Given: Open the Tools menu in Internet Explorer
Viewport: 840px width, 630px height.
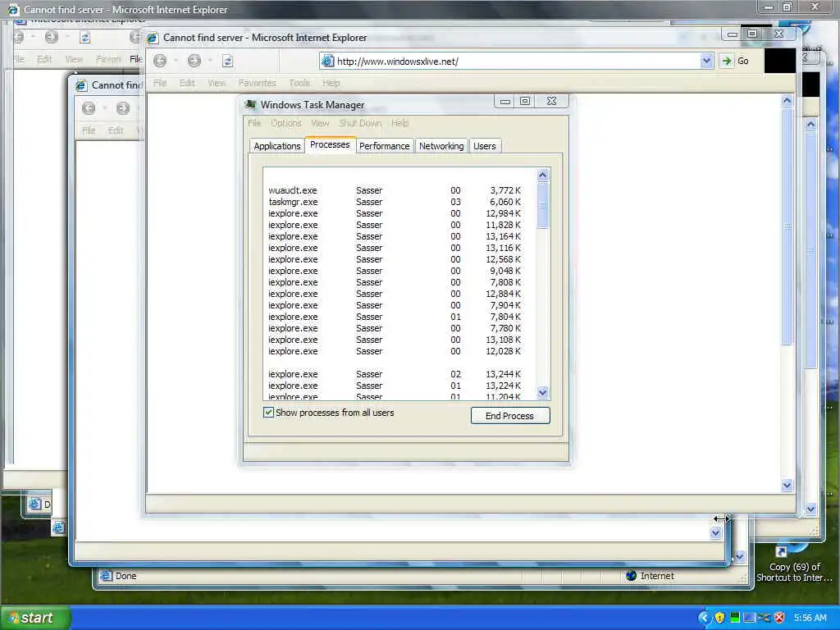Looking at the screenshot, I should (x=299, y=83).
